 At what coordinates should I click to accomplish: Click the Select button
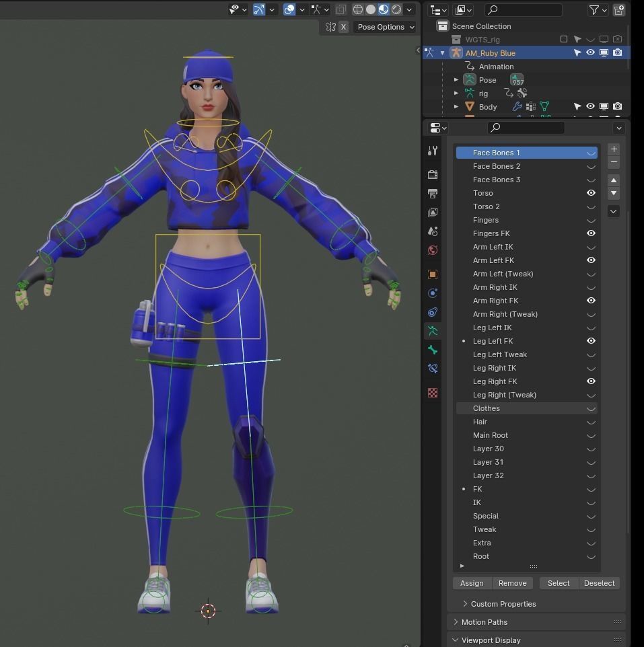coord(559,583)
